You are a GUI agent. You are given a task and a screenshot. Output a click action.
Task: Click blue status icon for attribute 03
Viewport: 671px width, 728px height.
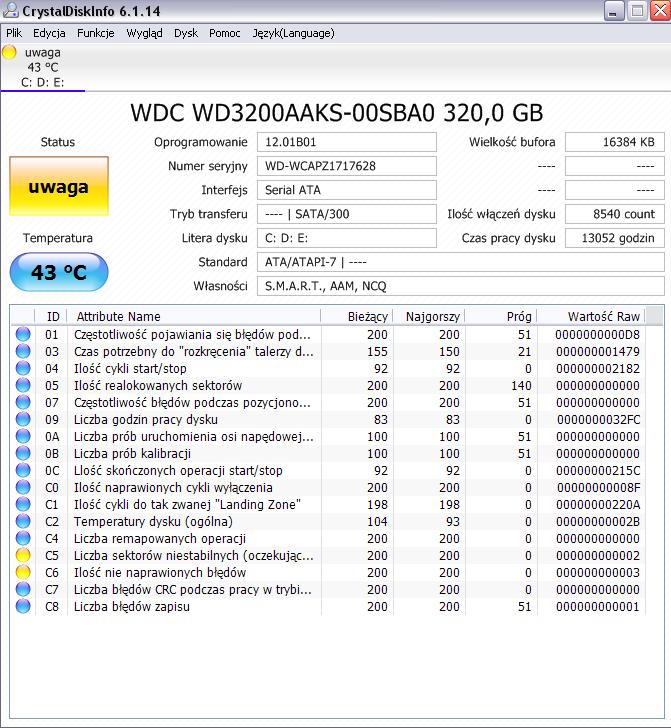pyautogui.click(x=23, y=351)
